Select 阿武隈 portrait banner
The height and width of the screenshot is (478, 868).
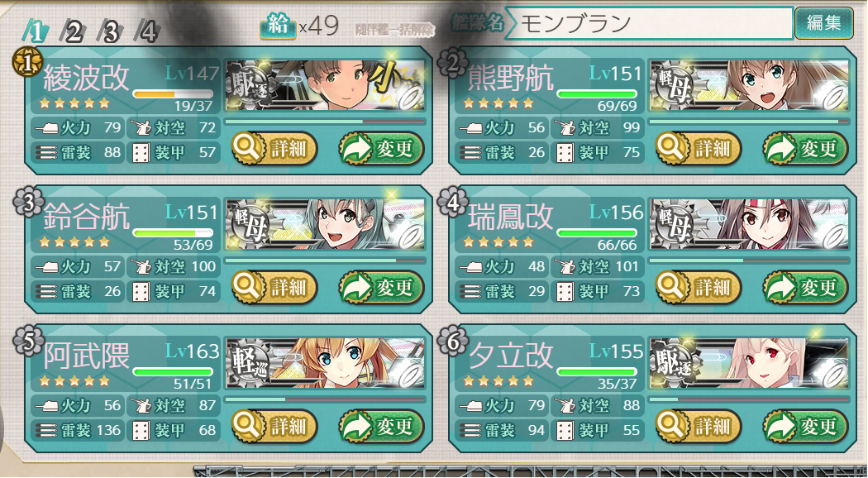point(325,362)
